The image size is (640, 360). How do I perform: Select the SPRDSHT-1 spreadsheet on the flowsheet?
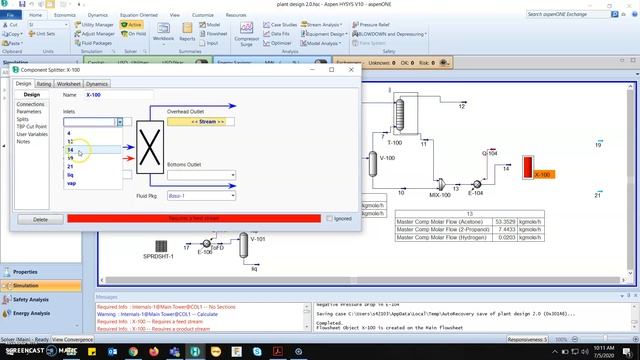pos(161,246)
